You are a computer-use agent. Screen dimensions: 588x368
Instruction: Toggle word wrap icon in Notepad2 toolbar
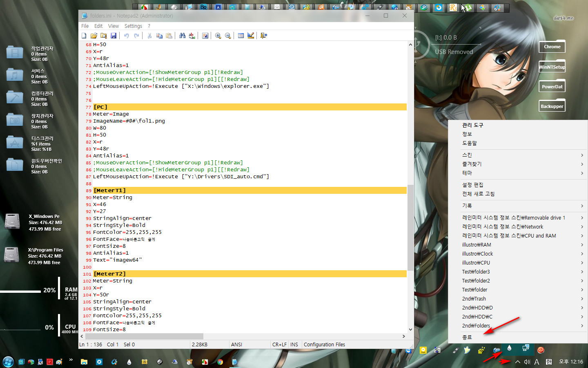click(x=205, y=36)
